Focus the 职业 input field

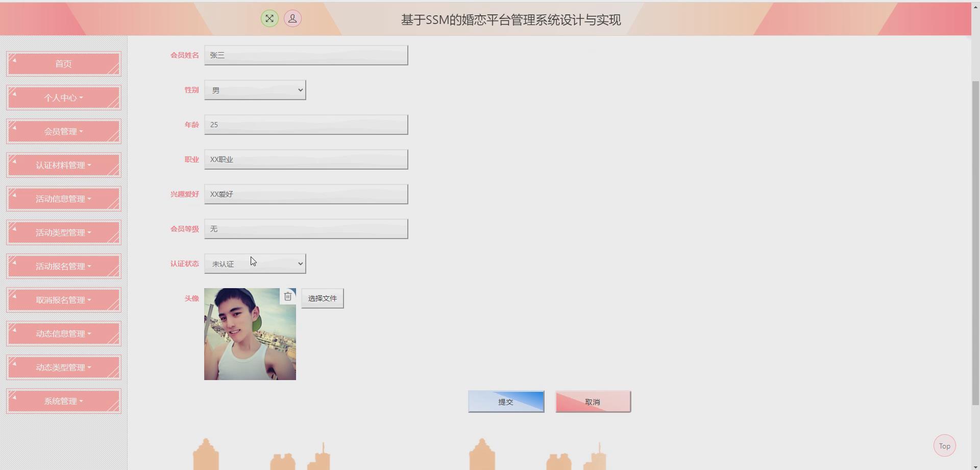coord(306,159)
